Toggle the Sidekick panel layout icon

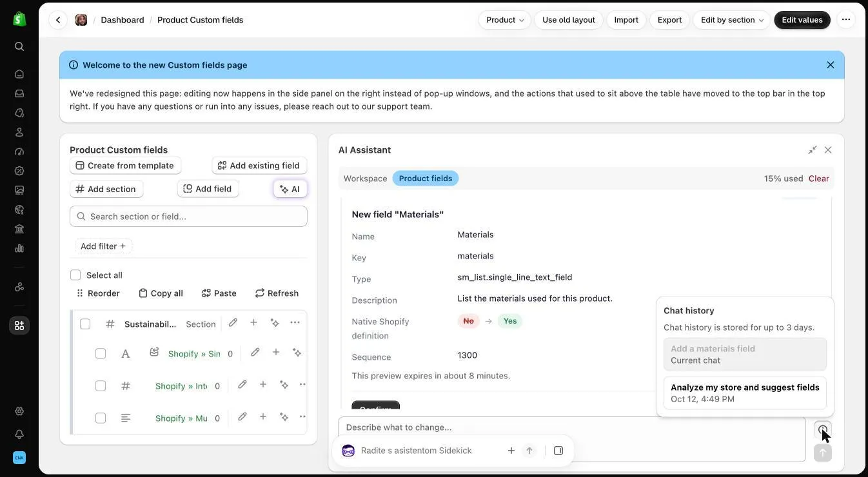point(558,451)
